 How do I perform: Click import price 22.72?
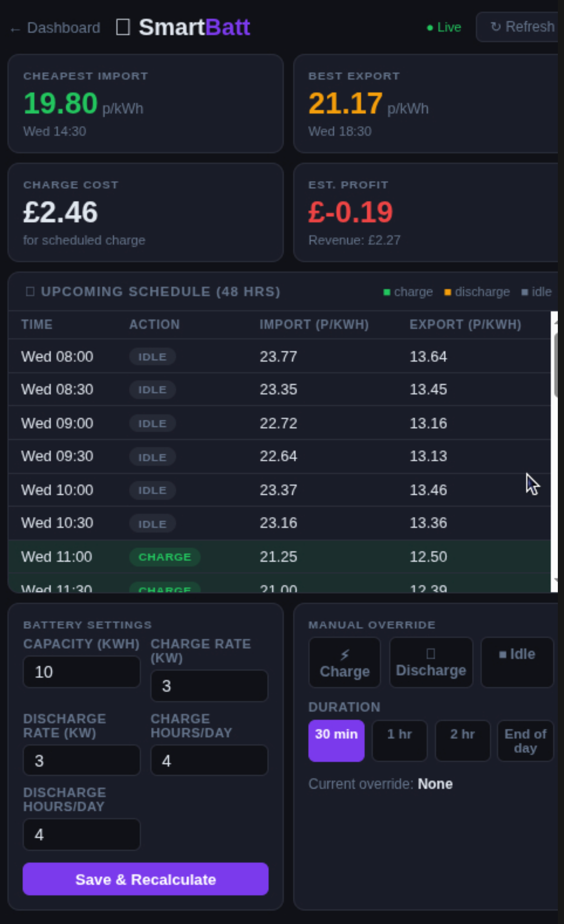(x=278, y=423)
